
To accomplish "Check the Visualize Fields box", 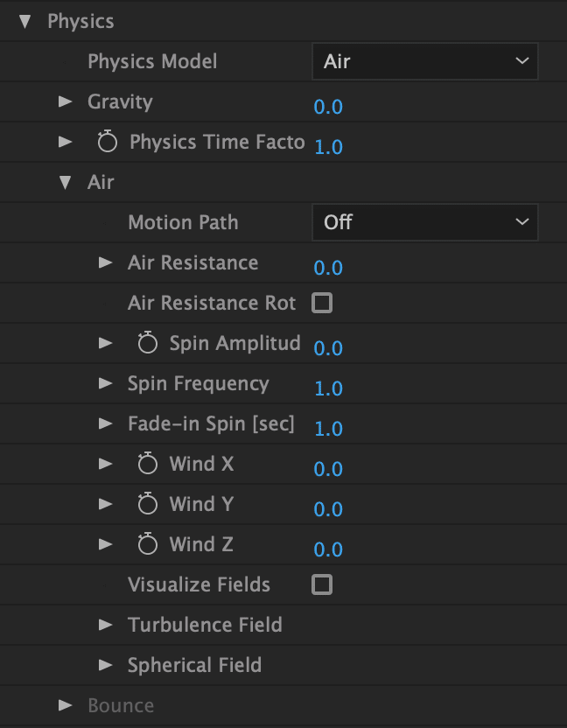I will pos(322,584).
